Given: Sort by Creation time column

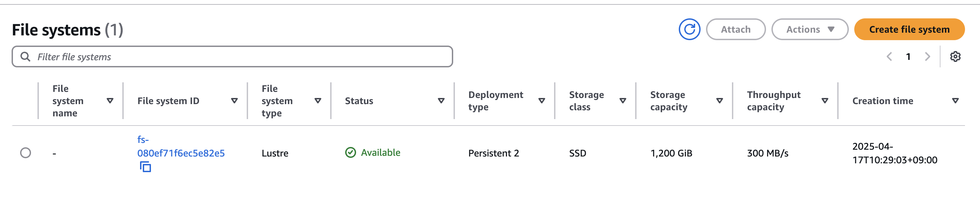Looking at the screenshot, I should pyautogui.click(x=955, y=101).
